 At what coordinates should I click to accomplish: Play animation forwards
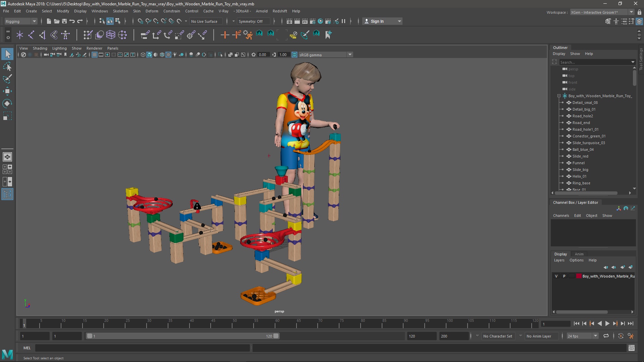click(x=607, y=323)
